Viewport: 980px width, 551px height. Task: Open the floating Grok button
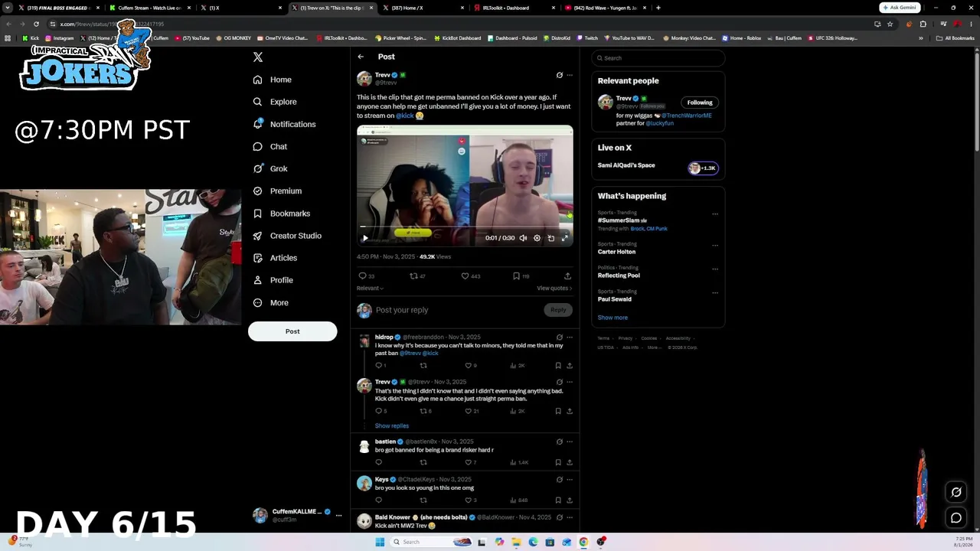[x=956, y=492]
